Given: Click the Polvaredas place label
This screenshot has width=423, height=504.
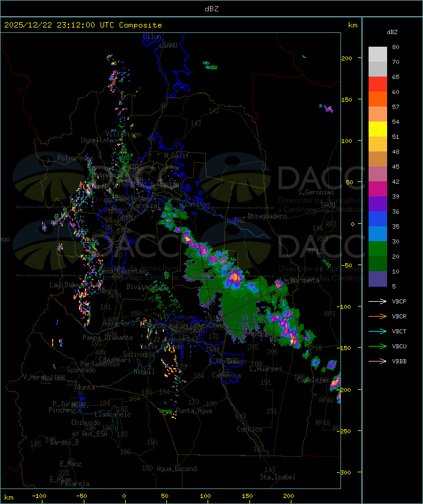Looking at the screenshot, I should (75, 158).
